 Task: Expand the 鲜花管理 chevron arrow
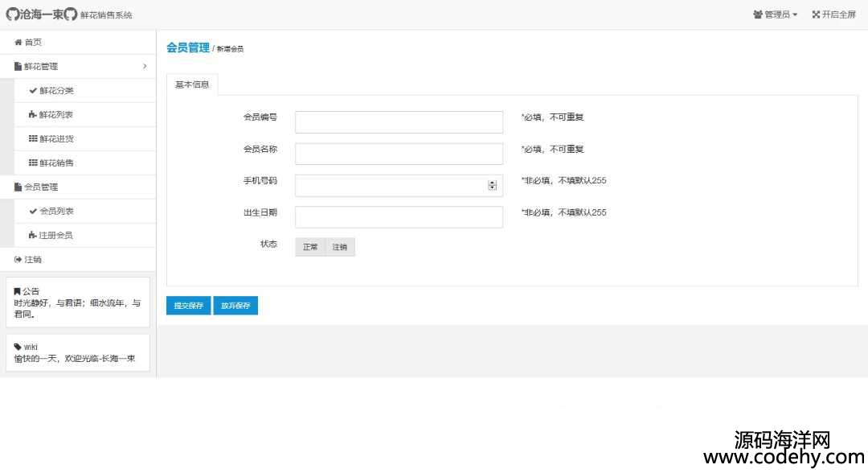[145, 66]
